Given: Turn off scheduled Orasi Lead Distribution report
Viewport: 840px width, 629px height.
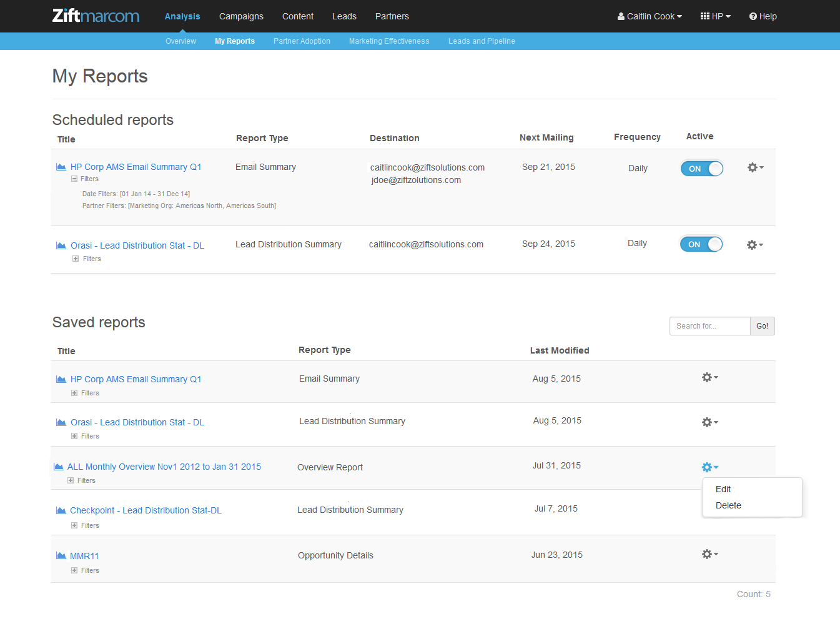Looking at the screenshot, I should tap(701, 244).
